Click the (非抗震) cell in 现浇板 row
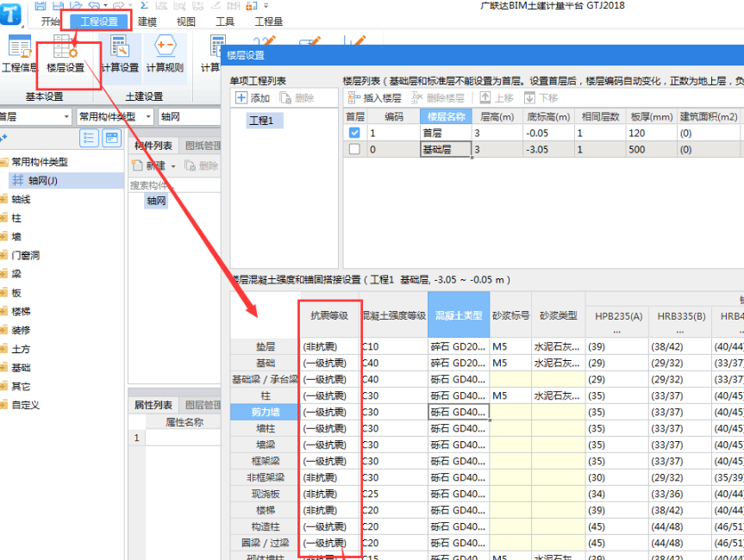The image size is (744, 560). click(x=330, y=494)
